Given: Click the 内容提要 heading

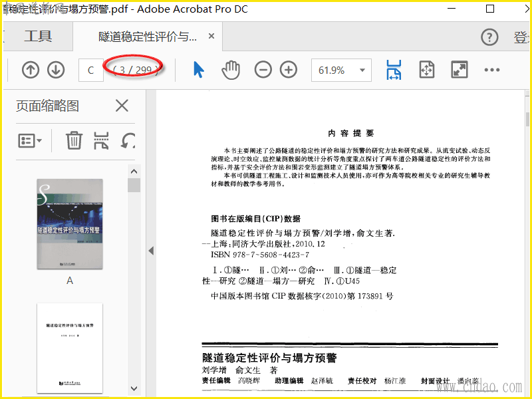Looking at the screenshot, I should click(x=351, y=133).
